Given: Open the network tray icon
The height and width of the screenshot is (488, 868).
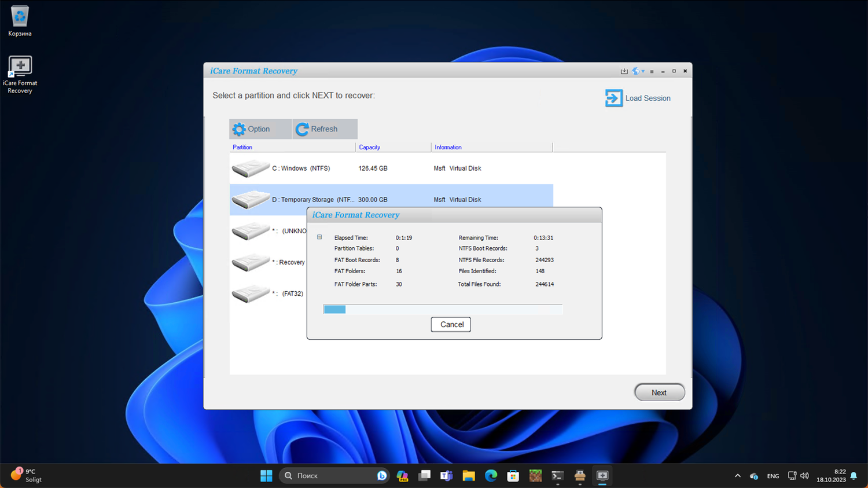Looking at the screenshot, I should [792, 476].
